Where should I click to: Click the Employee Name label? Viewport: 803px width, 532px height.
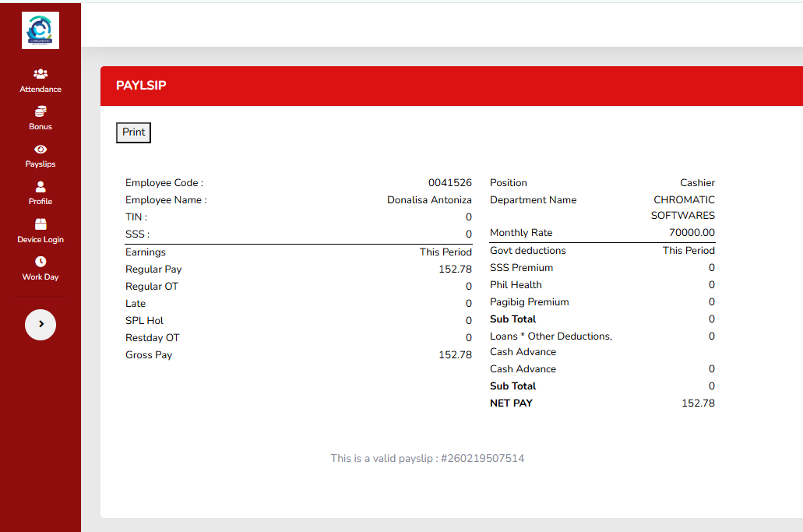click(166, 199)
